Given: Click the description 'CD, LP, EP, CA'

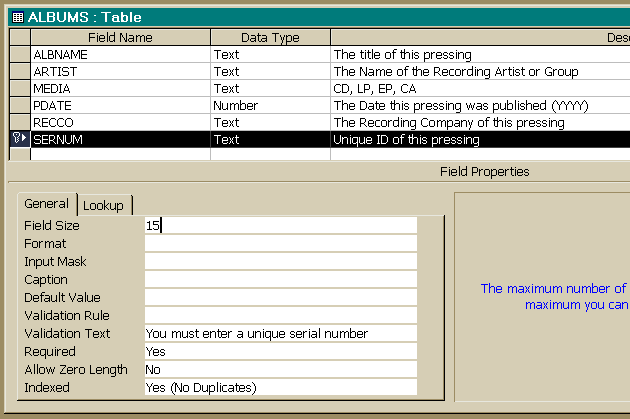Looking at the screenshot, I should pyautogui.click(x=375, y=89).
